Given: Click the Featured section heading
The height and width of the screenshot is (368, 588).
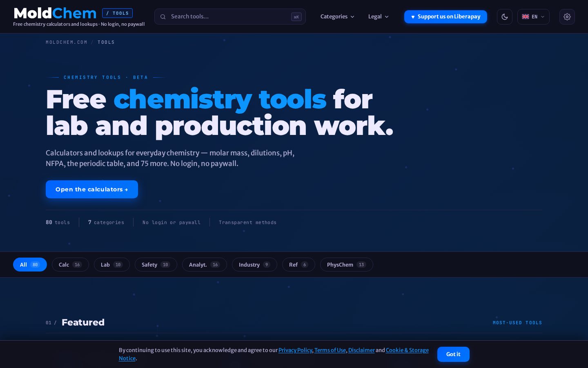Looking at the screenshot, I should coord(83,322).
